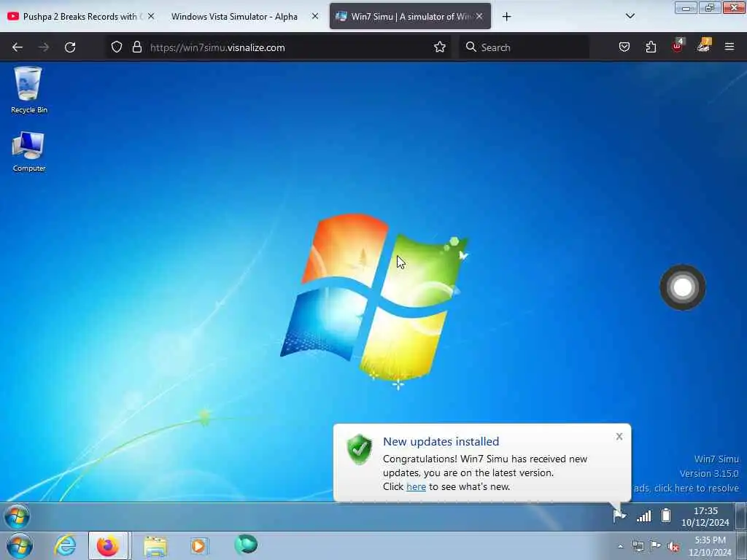Close the Win7 Simu tab
The image size is (747, 560).
pos(480,16)
